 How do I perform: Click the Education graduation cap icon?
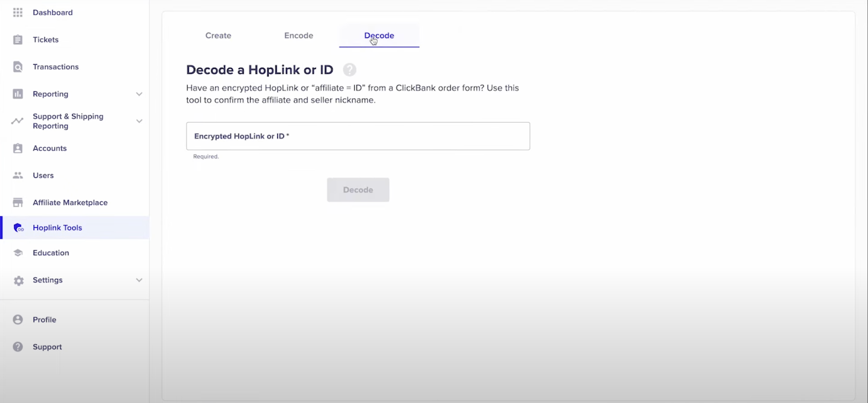pos(18,253)
